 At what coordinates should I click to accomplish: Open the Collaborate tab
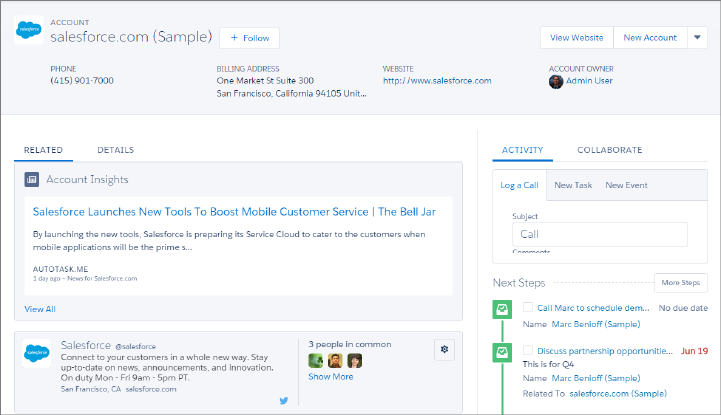tap(610, 150)
